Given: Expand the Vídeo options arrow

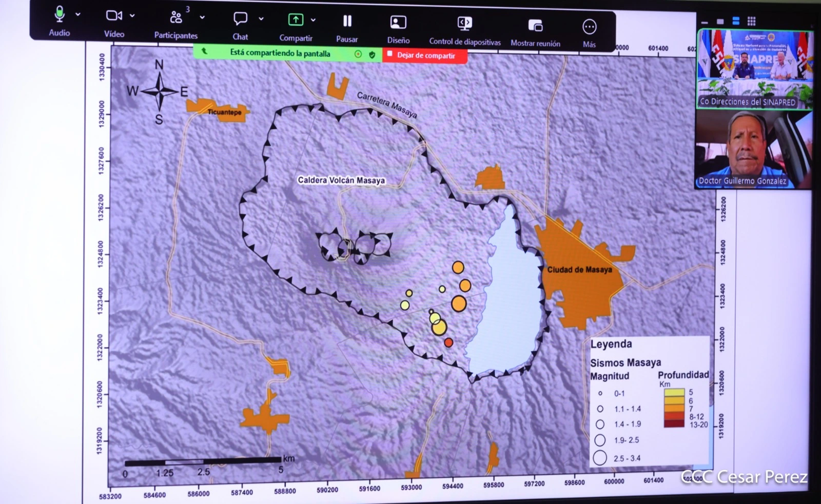Looking at the screenshot, I should [x=132, y=16].
